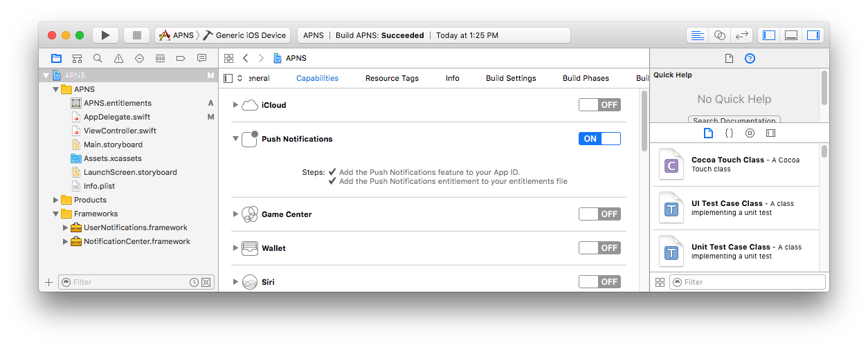
Task: Open the breakpoint navigator
Action: [181, 58]
